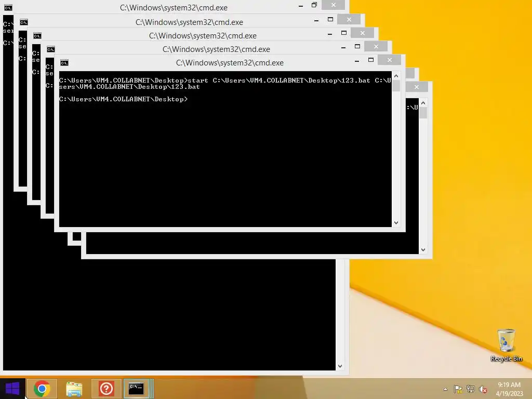Show hidden system tray icons
Viewport: 532px width, 399px height.
click(445, 389)
